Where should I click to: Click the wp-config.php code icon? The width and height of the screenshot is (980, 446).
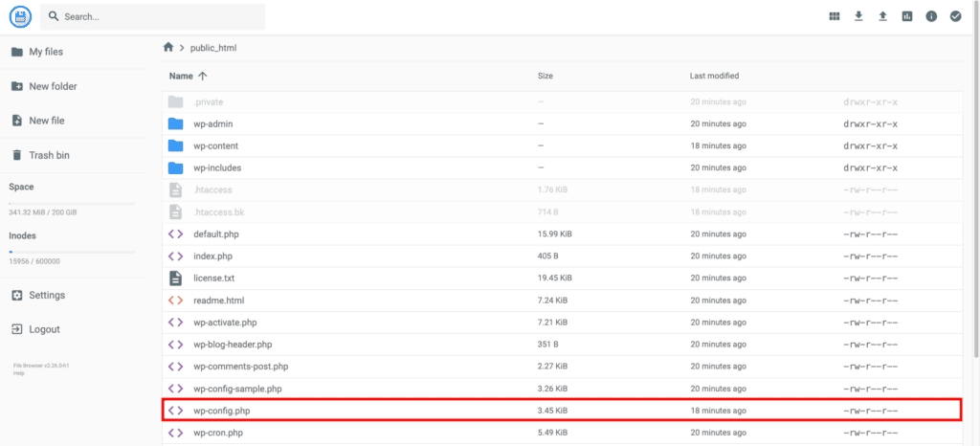(x=176, y=411)
